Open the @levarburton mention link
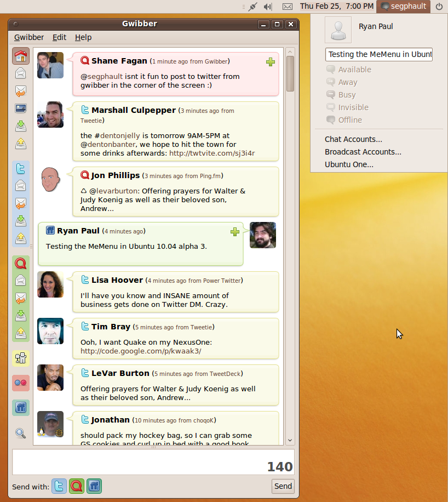 113,191
